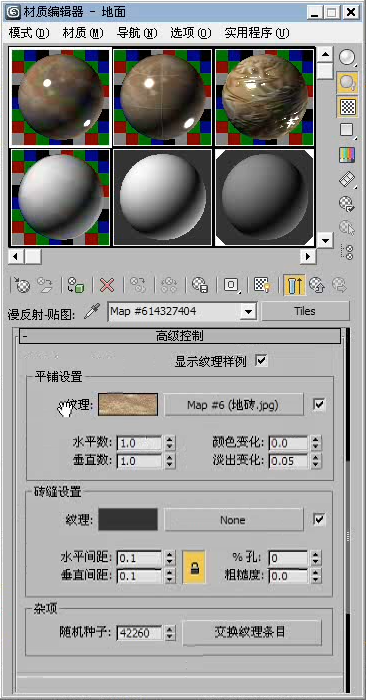Image resolution: width=366 pixels, height=700 pixels.
Task: Click Go to Parent icon
Action: [x=317, y=285]
